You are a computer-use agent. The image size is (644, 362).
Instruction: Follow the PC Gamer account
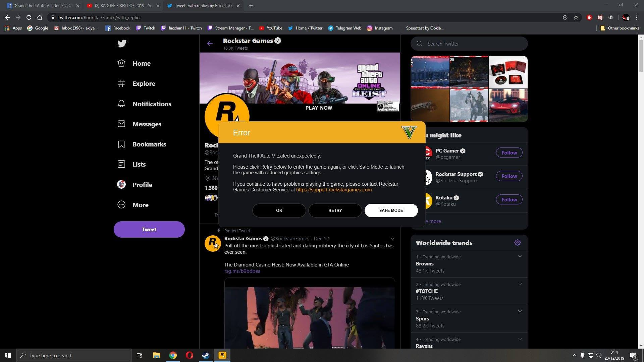click(509, 153)
